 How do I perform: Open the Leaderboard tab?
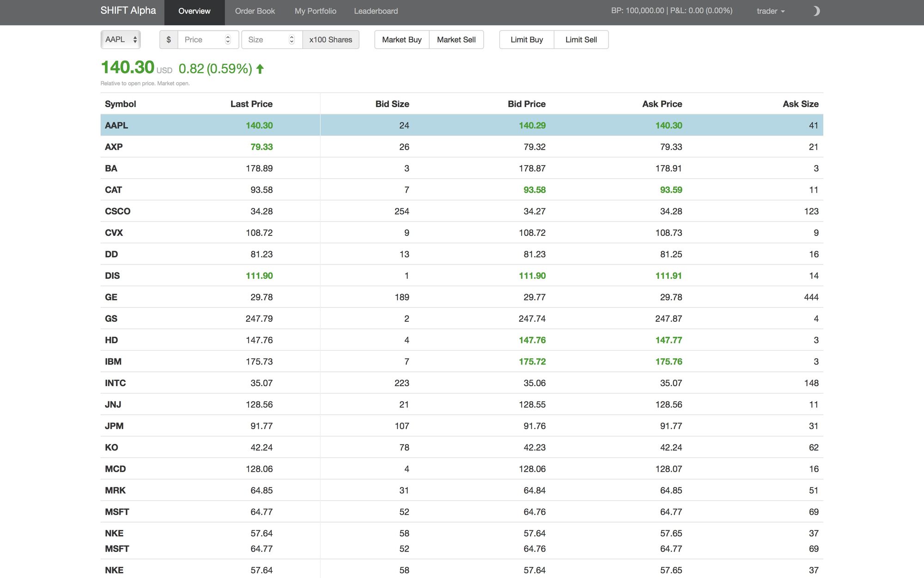[x=376, y=11]
